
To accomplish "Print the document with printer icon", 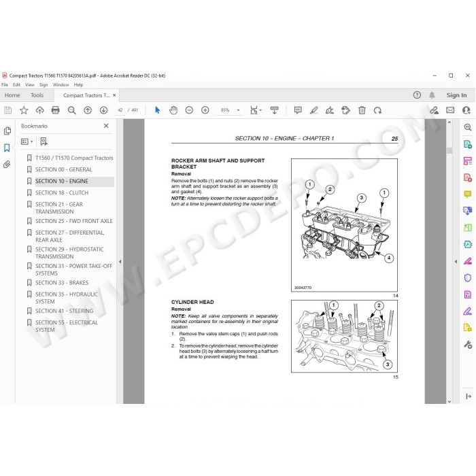I will [x=56, y=110].
